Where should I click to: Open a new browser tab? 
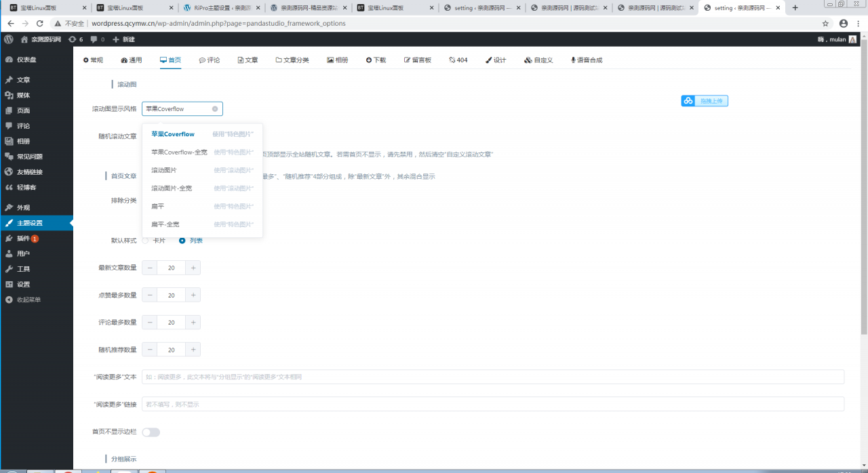point(795,8)
